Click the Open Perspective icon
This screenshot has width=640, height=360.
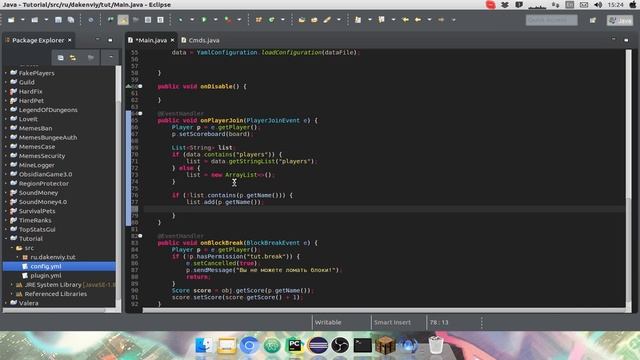pyautogui.click(x=593, y=20)
